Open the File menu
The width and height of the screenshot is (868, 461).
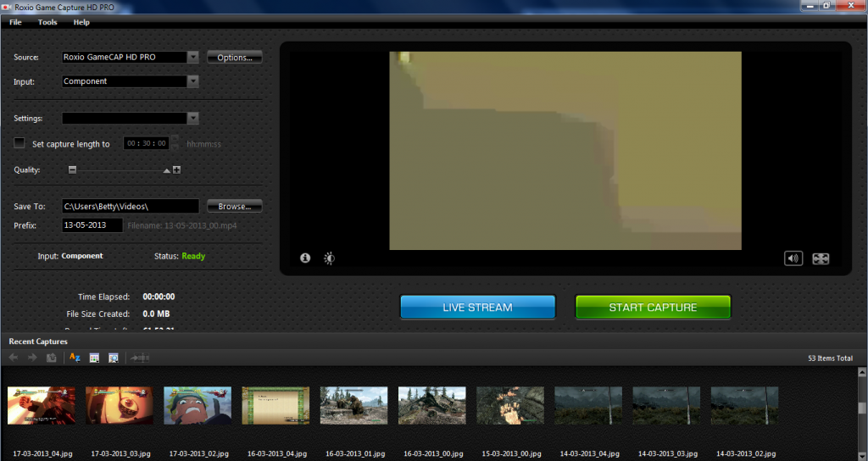click(x=15, y=22)
